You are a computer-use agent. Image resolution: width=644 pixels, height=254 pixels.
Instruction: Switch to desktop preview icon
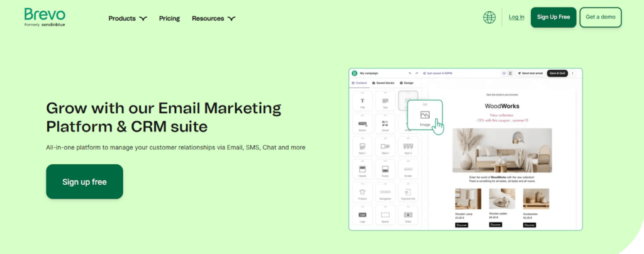pos(504,74)
